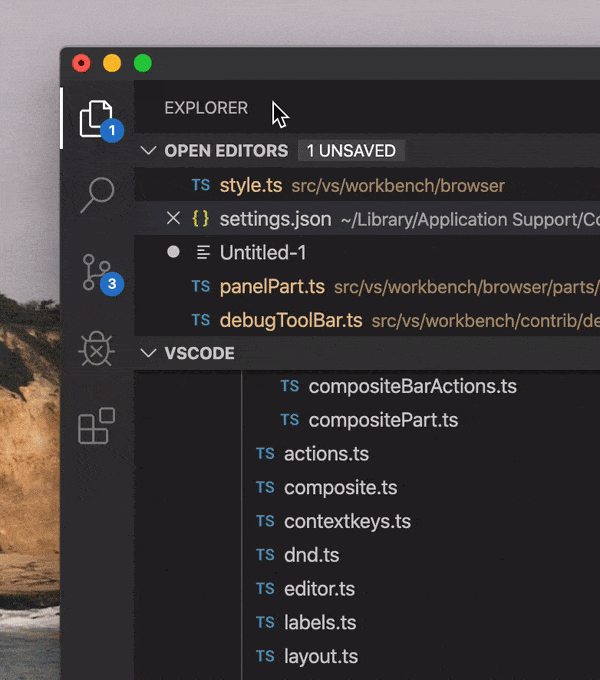This screenshot has width=600, height=680.
Task: Collapse the Open Editors section
Action: [x=149, y=151]
